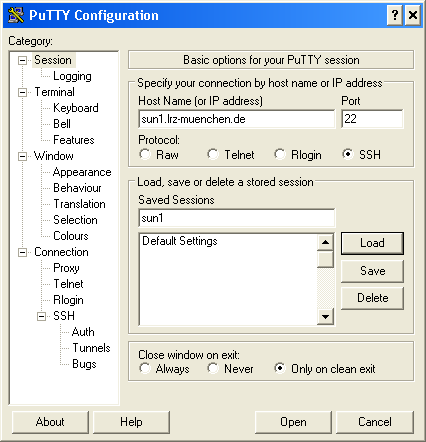Image resolution: width=426 pixels, height=442 pixels.
Task: Open the Proxy settings category
Action: tap(66, 268)
